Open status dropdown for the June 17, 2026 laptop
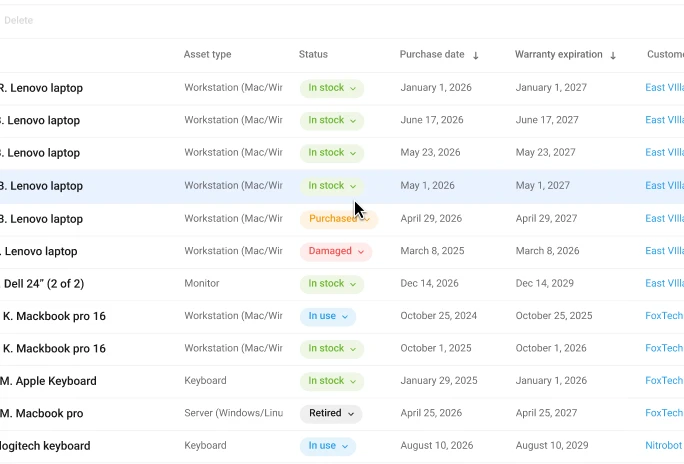 332,120
